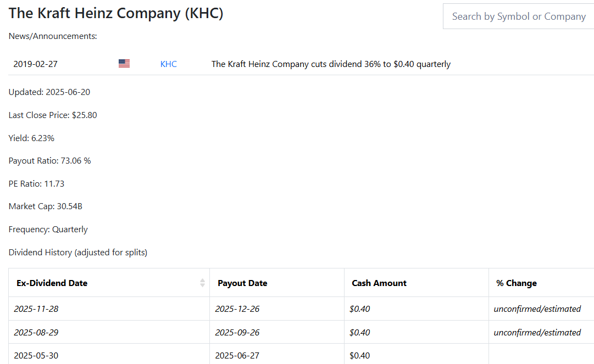The image size is (594, 364).
Task: Click the Ex-Dividend Date column header
Action: [109, 283]
